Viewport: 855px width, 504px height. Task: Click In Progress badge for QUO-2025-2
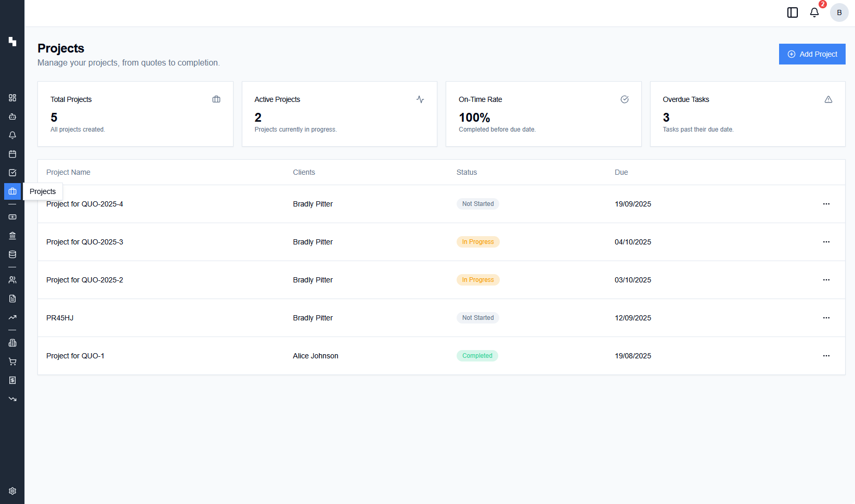[477, 280]
